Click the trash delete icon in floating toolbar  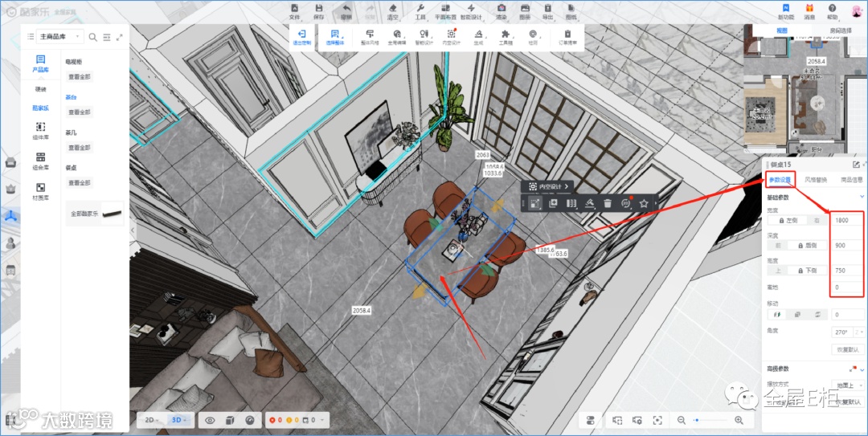(x=608, y=204)
